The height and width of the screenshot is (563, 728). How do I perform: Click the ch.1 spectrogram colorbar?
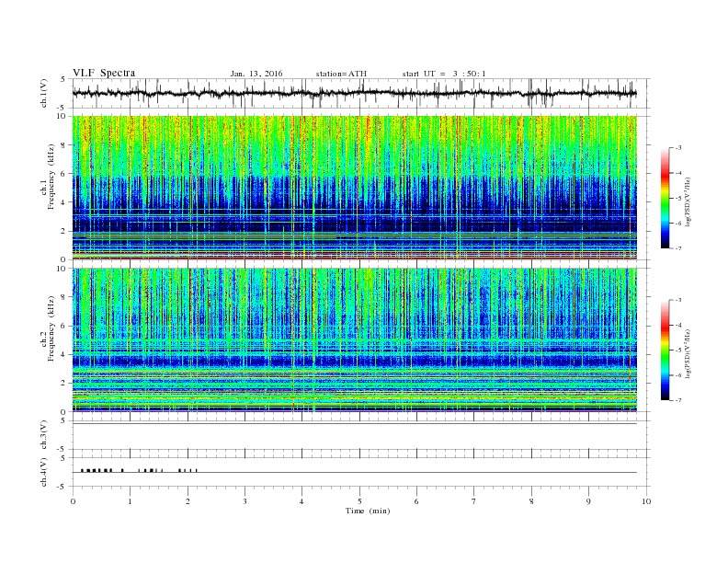(x=665, y=199)
